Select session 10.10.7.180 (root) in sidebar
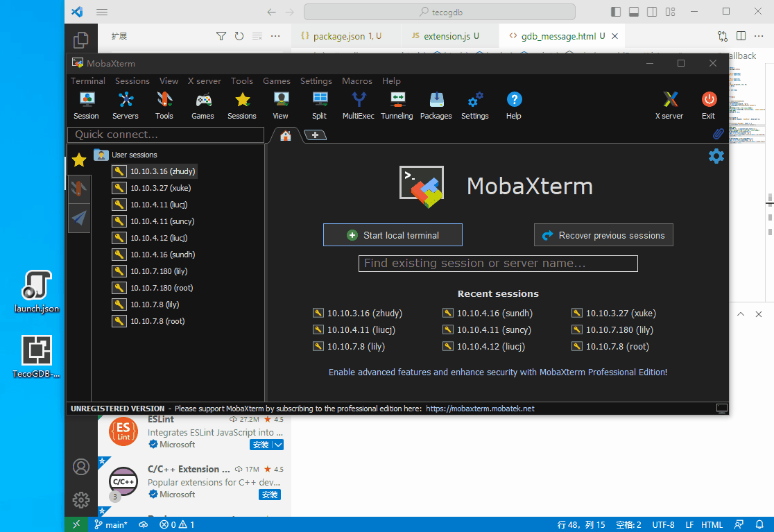The image size is (774, 532). (153, 288)
